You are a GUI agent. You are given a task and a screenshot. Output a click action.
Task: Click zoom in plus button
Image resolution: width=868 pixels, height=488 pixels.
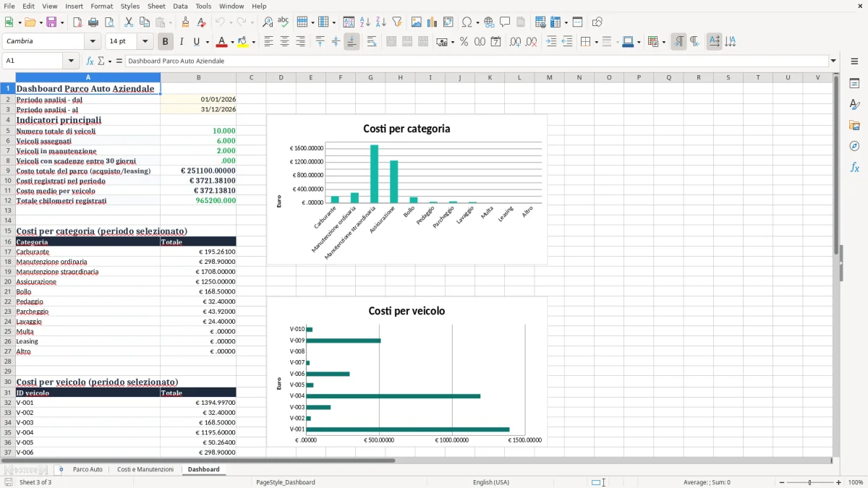coord(838,482)
